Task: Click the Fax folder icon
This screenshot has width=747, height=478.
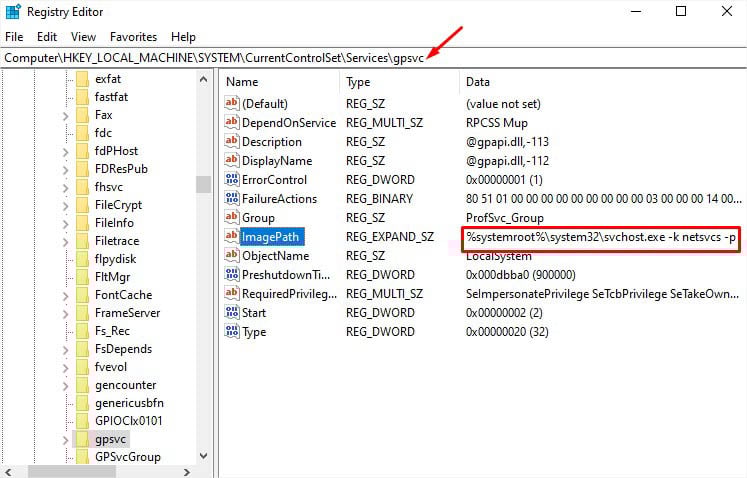Action: pyautogui.click(x=82, y=115)
